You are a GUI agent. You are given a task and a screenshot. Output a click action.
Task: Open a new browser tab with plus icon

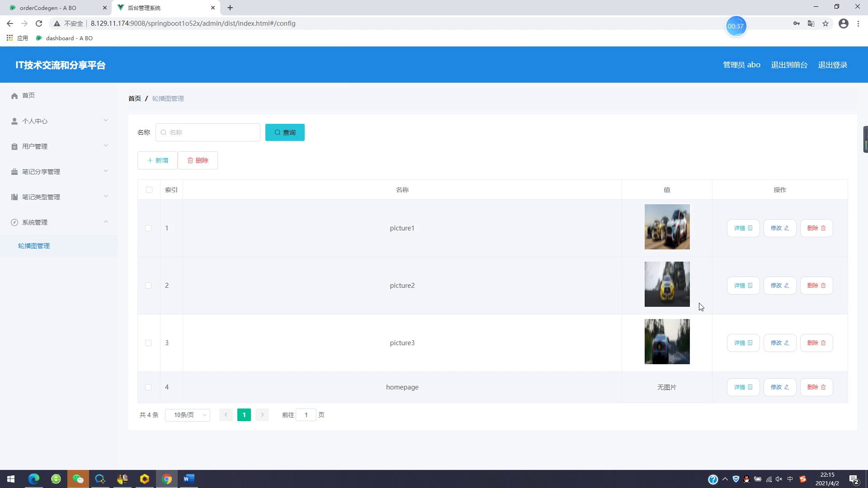(x=230, y=8)
